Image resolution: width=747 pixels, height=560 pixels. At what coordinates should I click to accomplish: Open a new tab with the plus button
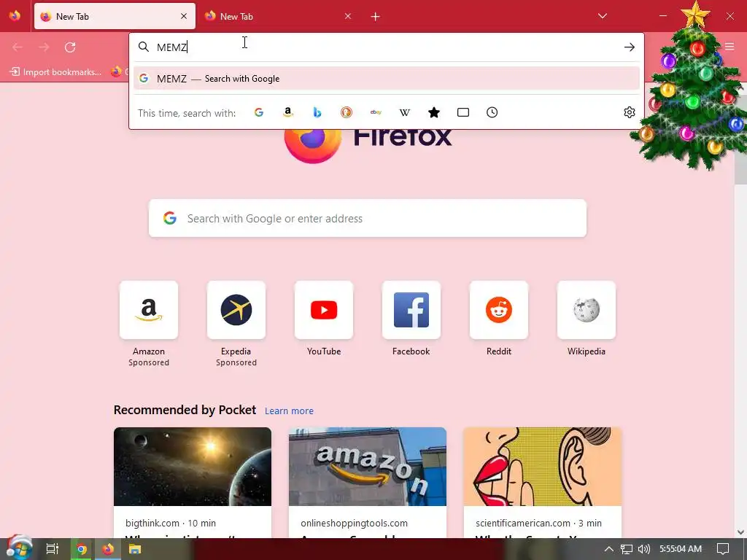click(376, 17)
